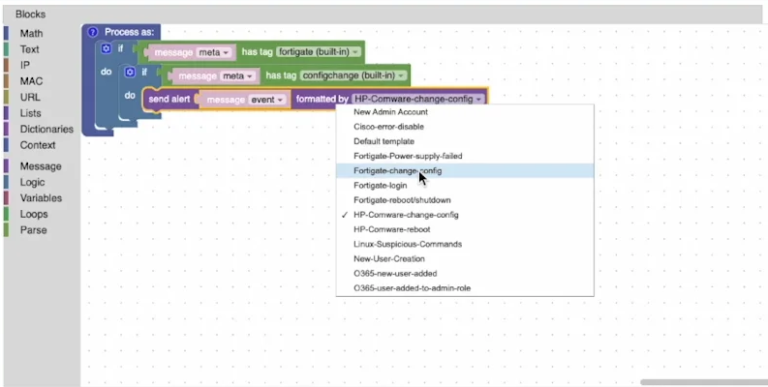Screen dimensions: 768x387
Task: Open the Loops blocks category
Action: [x=34, y=214]
